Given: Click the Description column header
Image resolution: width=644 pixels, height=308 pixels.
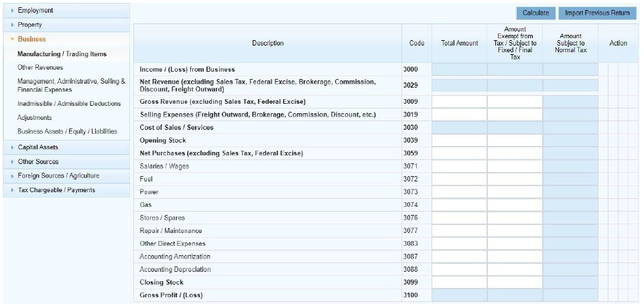Looking at the screenshot, I should (268, 43).
